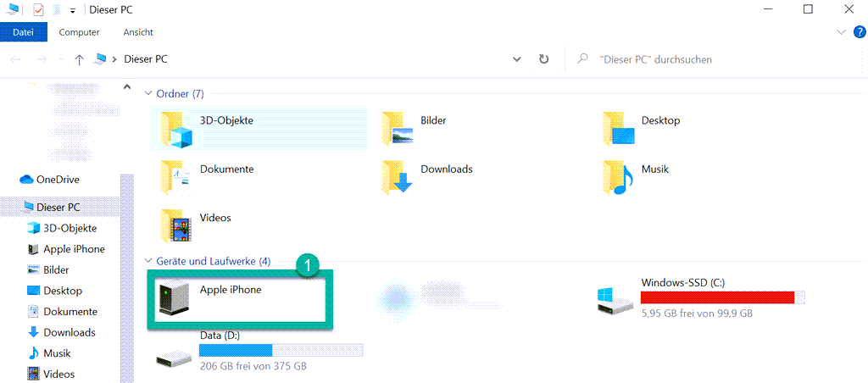Expand the ribbon with the chevron
Screen dimensions: 868x383
842,32
